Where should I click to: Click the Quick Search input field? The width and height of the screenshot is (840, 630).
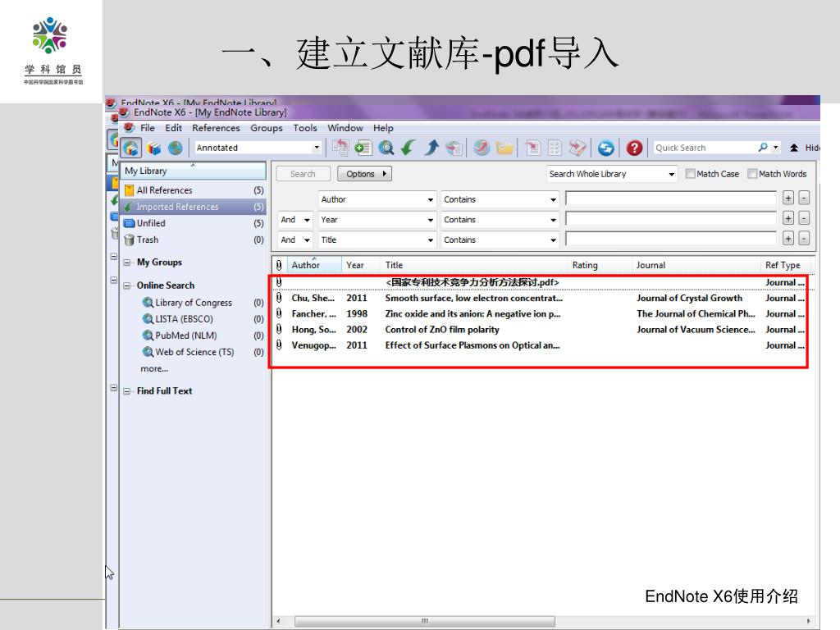(705, 148)
